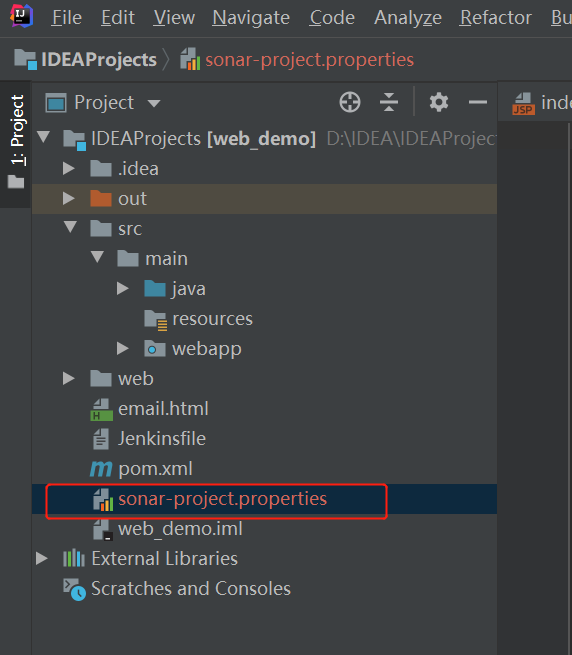Viewport: 572px width, 655px height.
Task: Click the blue java source folder icon
Action: click(x=155, y=288)
